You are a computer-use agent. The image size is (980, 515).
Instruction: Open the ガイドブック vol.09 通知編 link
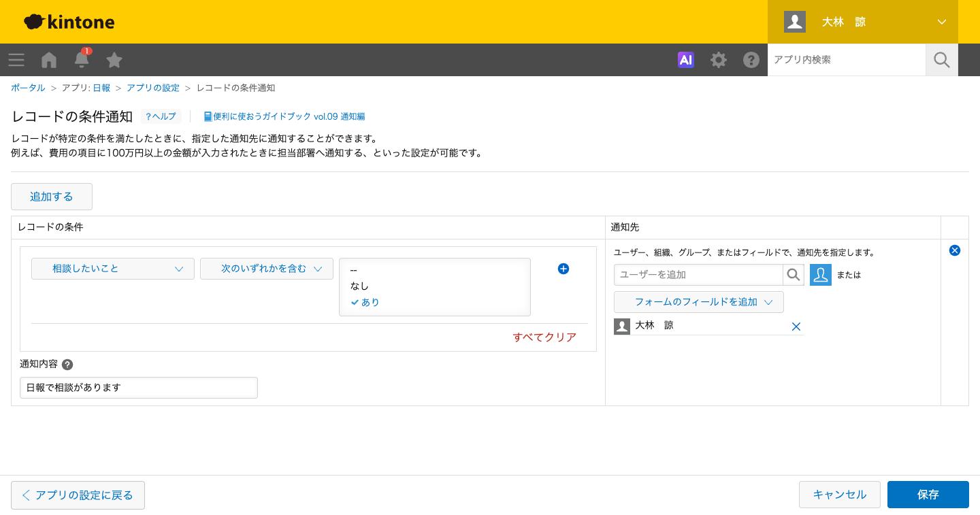pos(284,116)
